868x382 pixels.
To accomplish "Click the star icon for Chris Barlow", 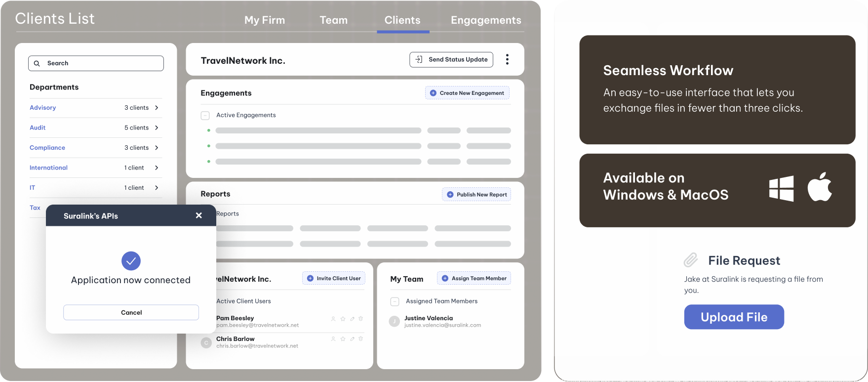I will click(343, 339).
